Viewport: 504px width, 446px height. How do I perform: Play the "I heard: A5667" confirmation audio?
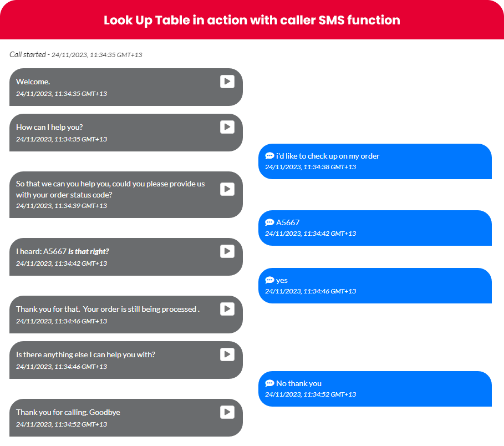[x=227, y=251]
